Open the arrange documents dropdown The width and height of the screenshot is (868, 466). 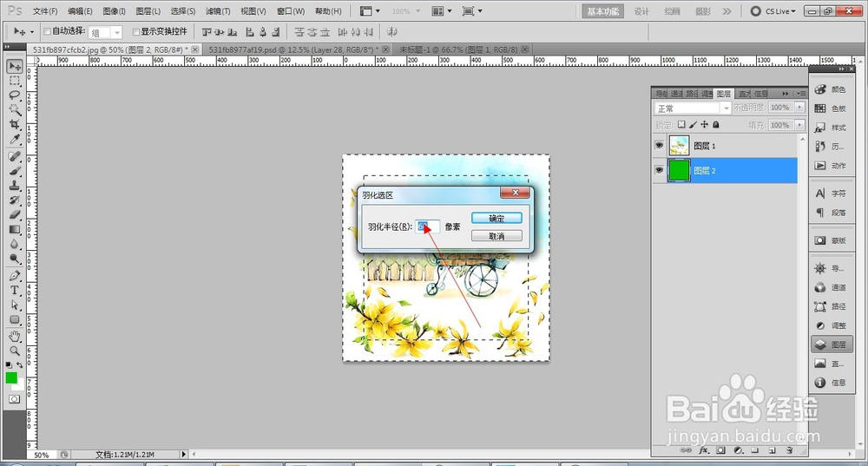pos(442,11)
